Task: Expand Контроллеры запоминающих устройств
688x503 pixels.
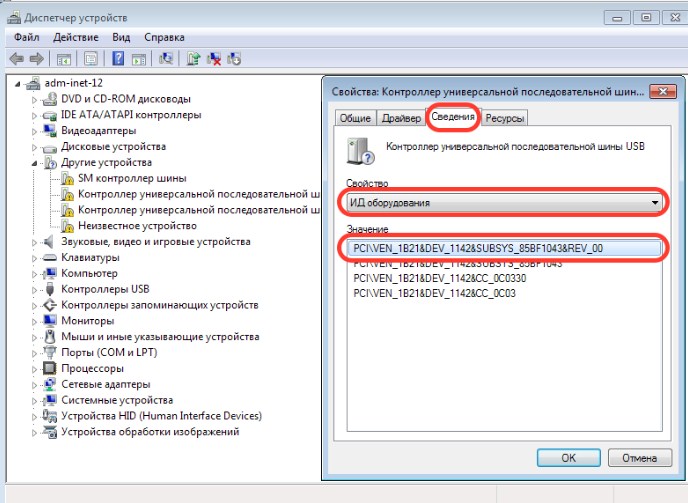Action: 34,305
